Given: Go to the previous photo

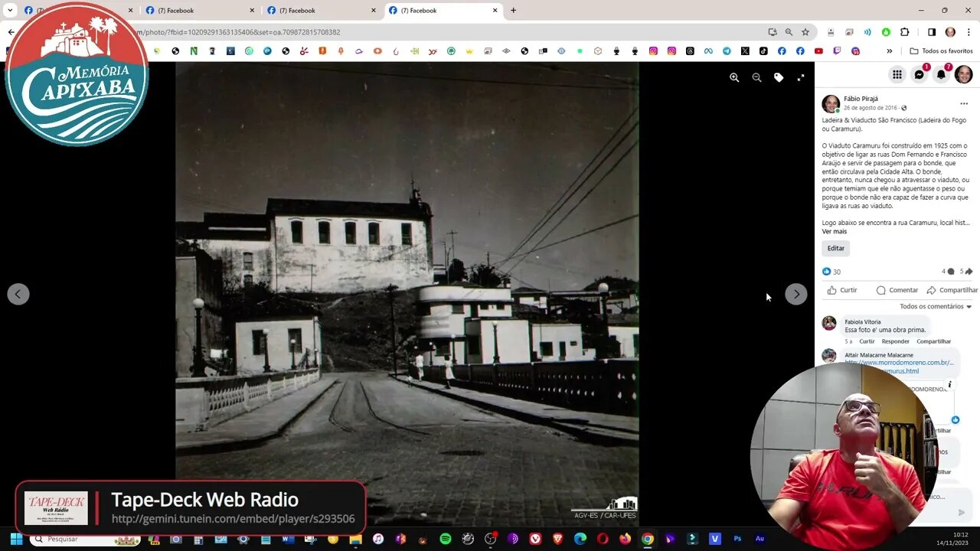Looking at the screenshot, I should click(x=18, y=294).
